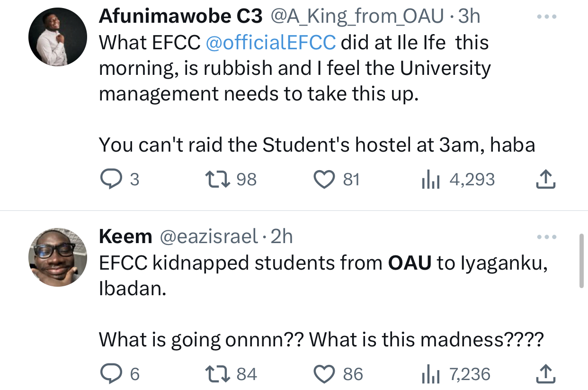
Task: Open Keem's profile picture
Action: [x=58, y=257]
